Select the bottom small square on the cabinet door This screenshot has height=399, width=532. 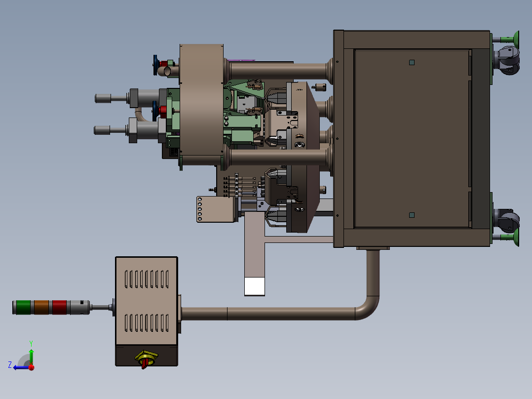(x=412, y=215)
